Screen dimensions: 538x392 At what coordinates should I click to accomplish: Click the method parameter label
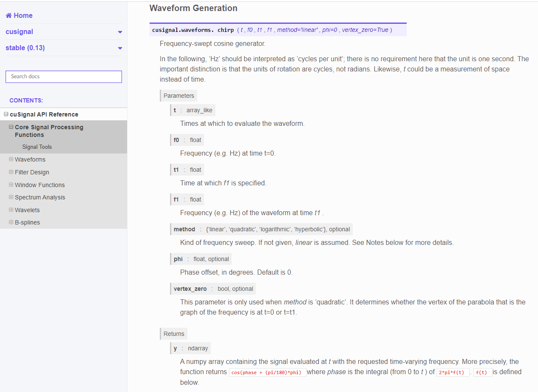(x=184, y=229)
